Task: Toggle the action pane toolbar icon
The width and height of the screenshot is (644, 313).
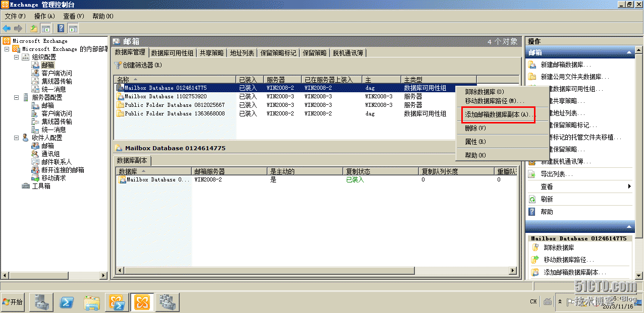Action: tap(73, 28)
